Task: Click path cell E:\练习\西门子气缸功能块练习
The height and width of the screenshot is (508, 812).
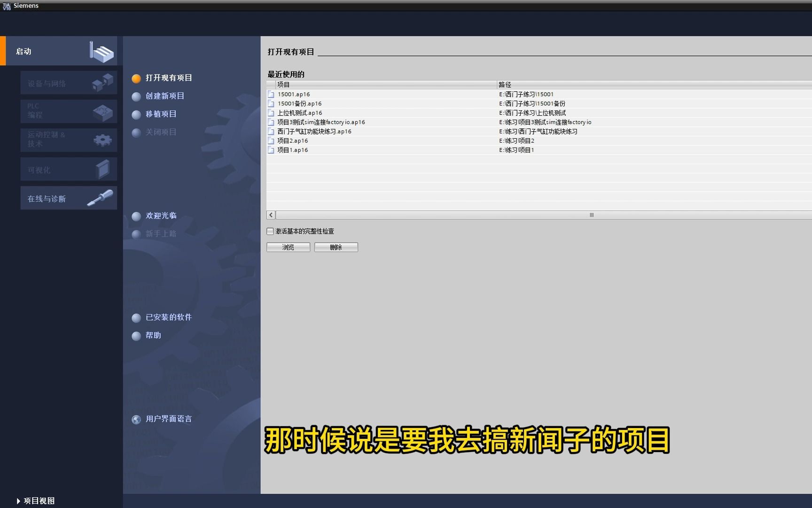Action: click(x=538, y=131)
